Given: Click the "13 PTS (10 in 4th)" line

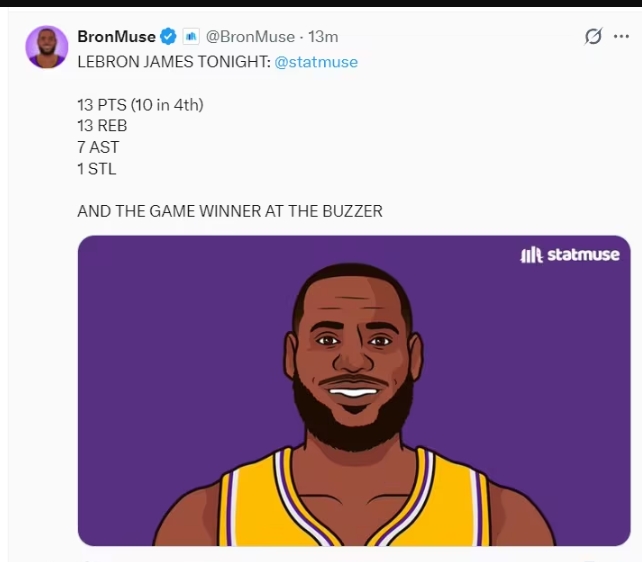Looking at the screenshot, I should (x=147, y=104).
